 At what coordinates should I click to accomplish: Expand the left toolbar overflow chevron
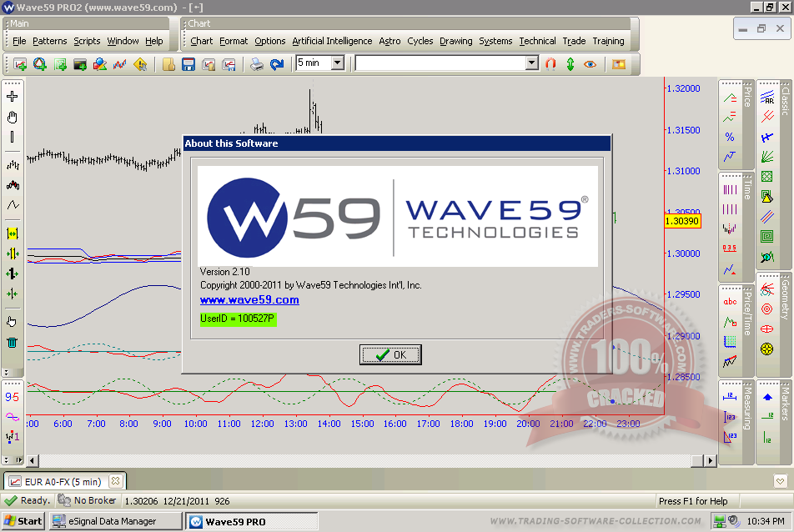tap(7, 372)
